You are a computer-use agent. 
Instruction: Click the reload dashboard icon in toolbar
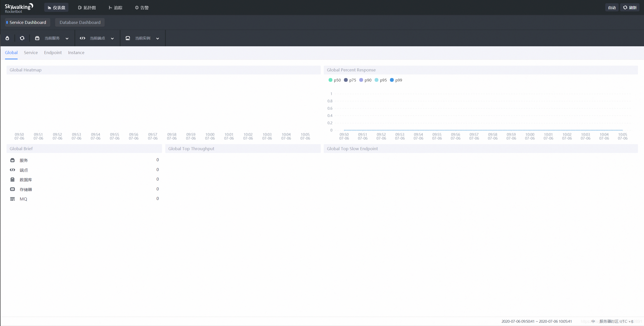(22, 38)
